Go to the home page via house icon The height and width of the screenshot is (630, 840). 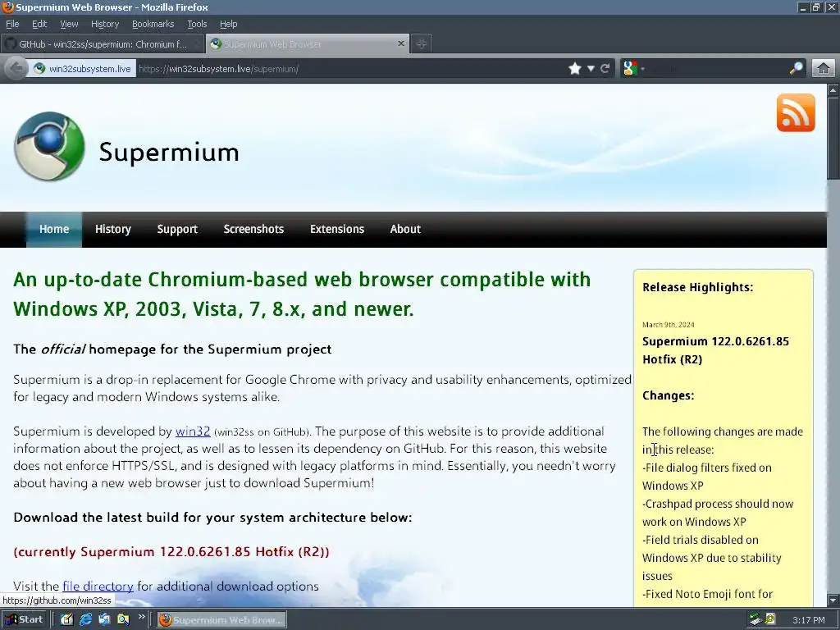tap(824, 69)
